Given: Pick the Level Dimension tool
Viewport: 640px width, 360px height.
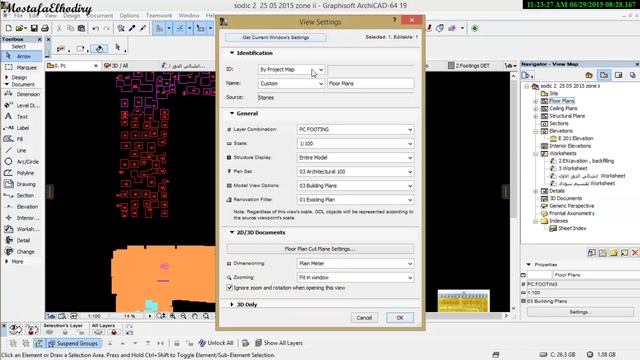Looking at the screenshot, I should 22,105.
